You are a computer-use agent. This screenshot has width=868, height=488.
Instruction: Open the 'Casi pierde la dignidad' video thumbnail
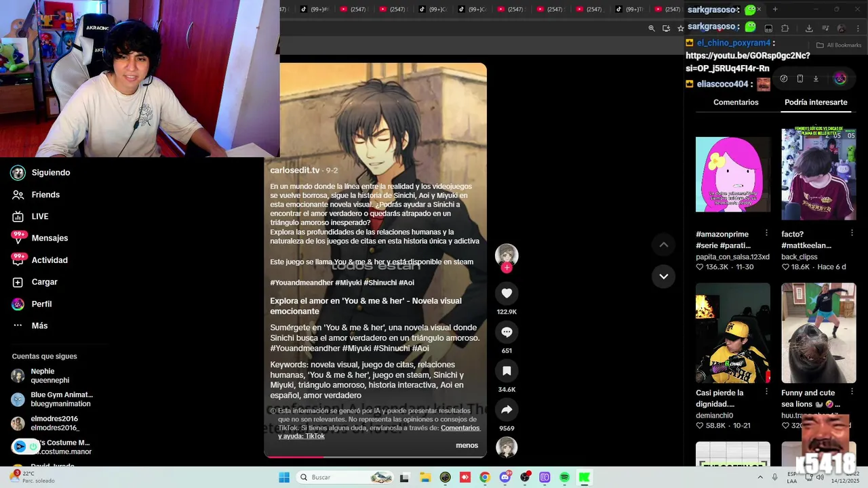click(733, 333)
